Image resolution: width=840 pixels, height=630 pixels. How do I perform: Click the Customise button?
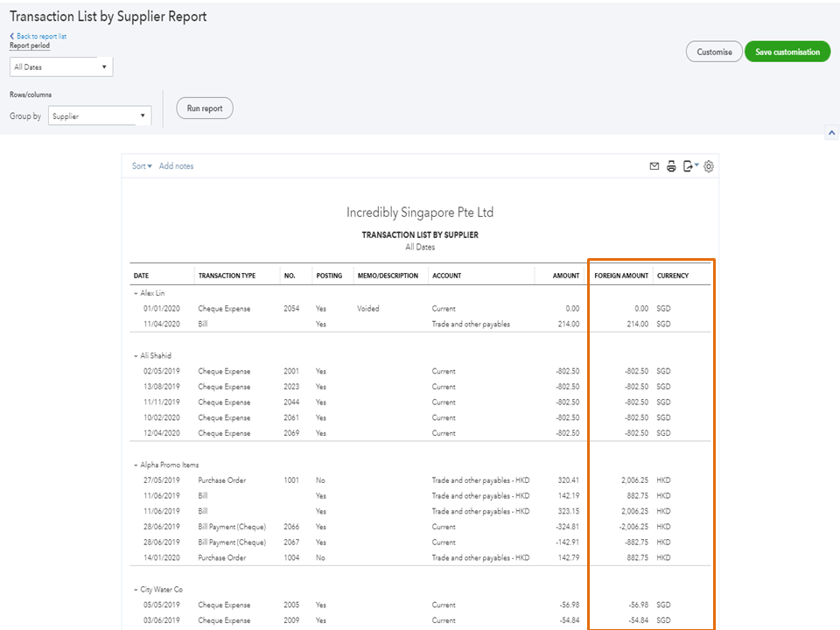(x=714, y=52)
